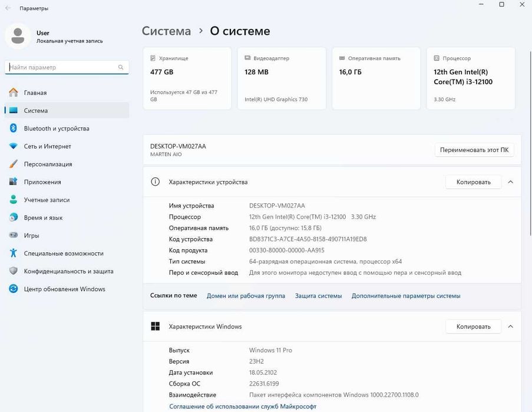The height and width of the screenshot is (412, 532).
Task: Open Приложения settings
Action: point(67,182)
